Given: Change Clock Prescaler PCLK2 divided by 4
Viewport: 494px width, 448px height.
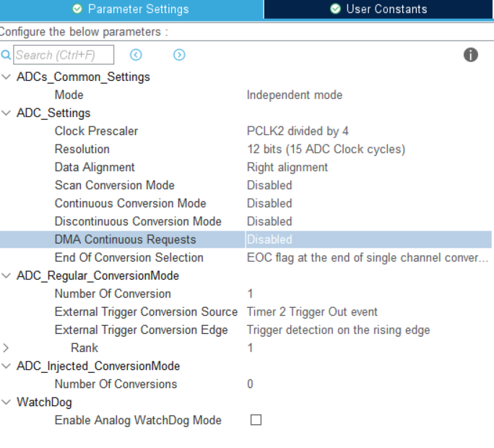Looking at the screenshot, I should click(298, 132).
